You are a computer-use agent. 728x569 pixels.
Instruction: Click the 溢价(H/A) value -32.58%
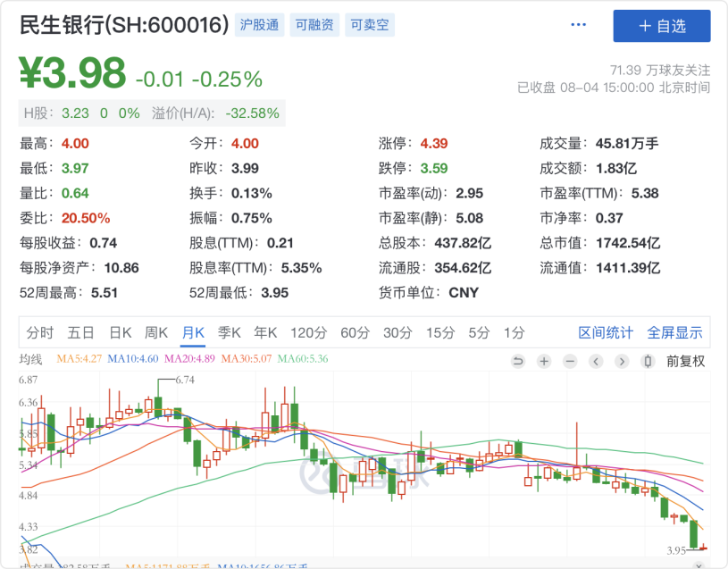[253, 113]
